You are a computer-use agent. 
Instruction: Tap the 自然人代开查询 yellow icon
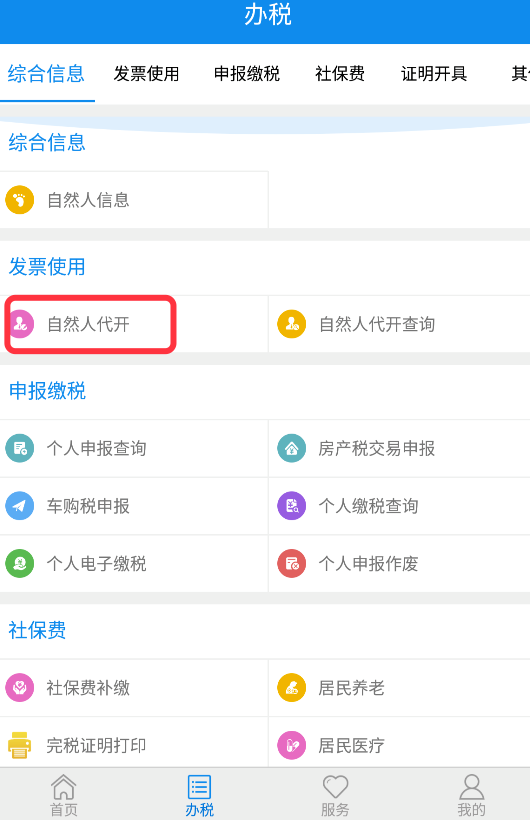[292, 324]
